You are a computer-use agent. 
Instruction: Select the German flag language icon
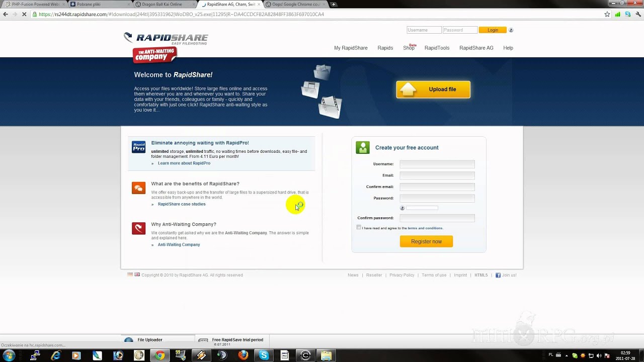tap(130, 275)
